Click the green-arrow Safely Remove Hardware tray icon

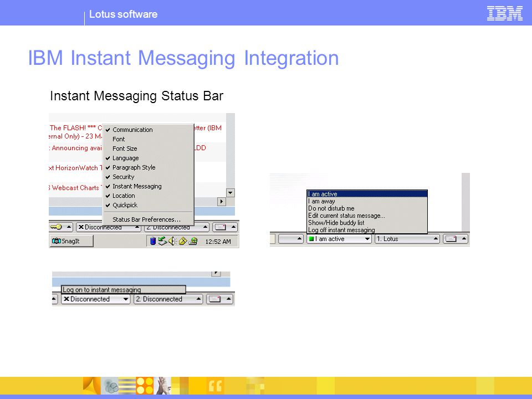pyautogui.click(x=162, y=241)
